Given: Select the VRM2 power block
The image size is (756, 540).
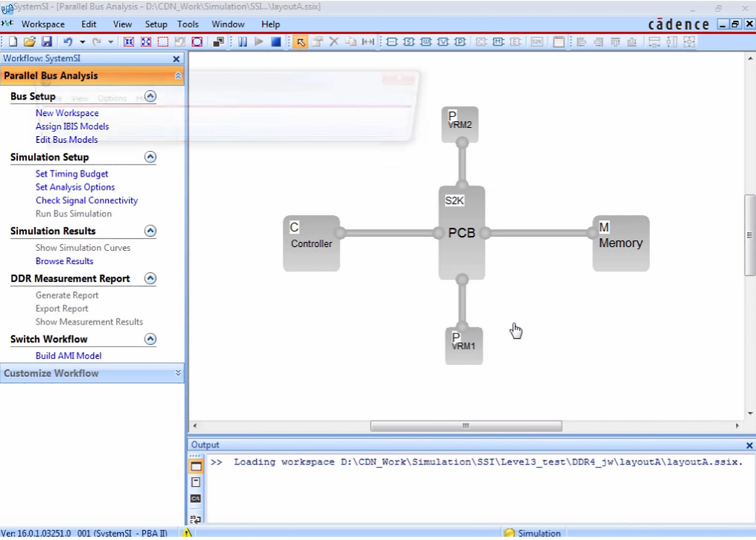Looking at the screenshot, I should [x=460, y=124].
